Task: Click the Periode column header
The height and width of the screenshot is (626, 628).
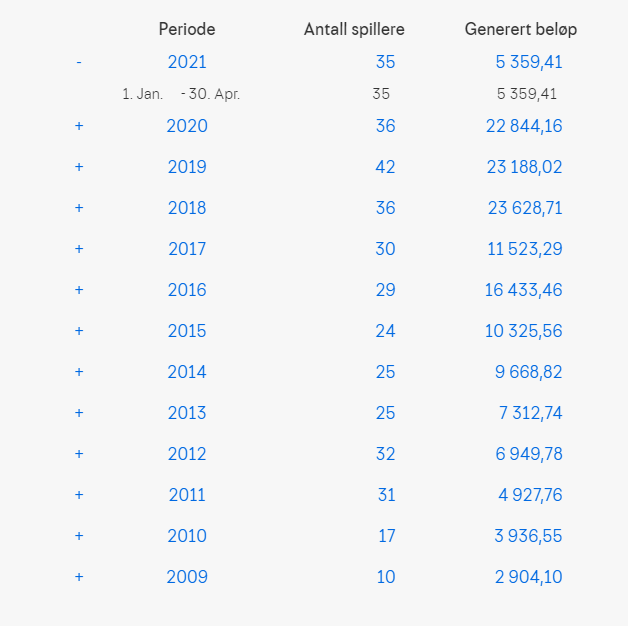Action: click(187, 29)
